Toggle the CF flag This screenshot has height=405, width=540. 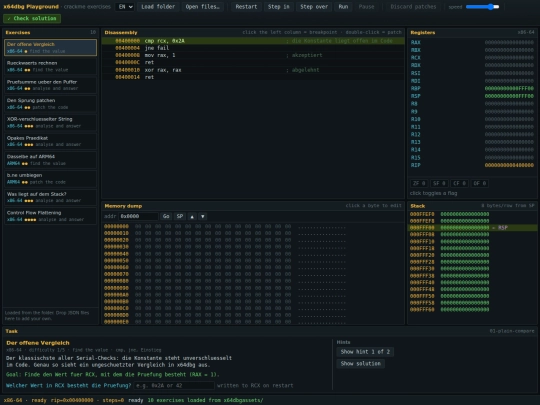(x=459, y=183)
